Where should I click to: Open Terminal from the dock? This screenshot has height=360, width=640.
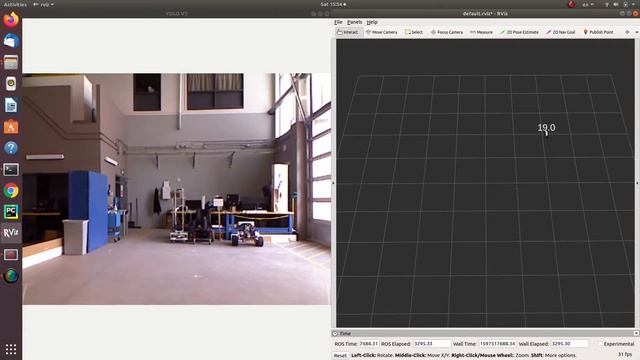(11, 169)
